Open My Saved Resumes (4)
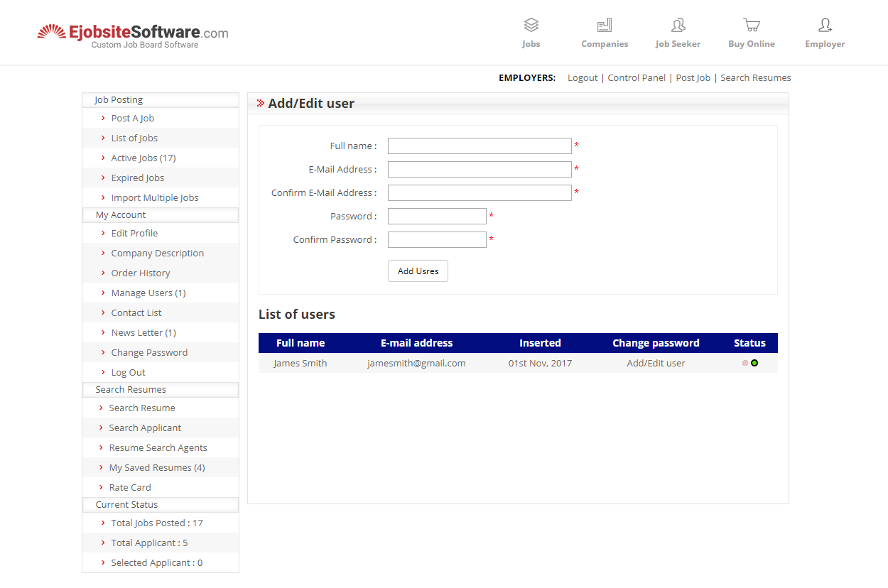 coord(157,468)
